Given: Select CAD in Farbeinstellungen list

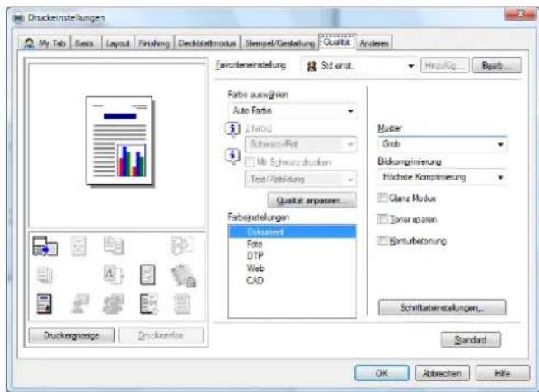Looking at the screenshot, I should point(293,280).
